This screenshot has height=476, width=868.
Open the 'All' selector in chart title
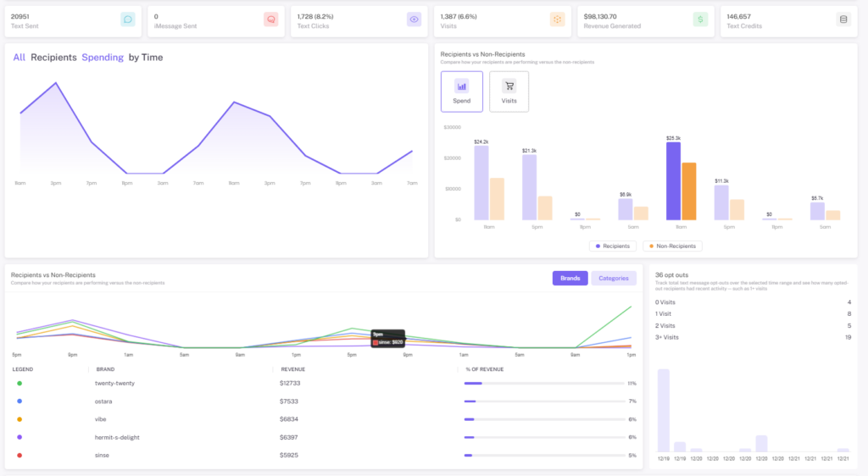point(19,58)
